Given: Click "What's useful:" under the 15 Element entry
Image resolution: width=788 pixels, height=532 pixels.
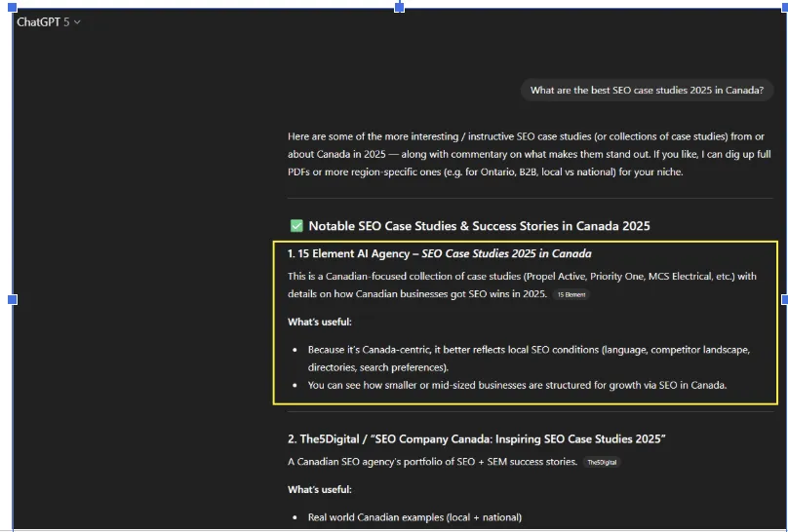Looking at the screenshot, I should pos(320,323).
